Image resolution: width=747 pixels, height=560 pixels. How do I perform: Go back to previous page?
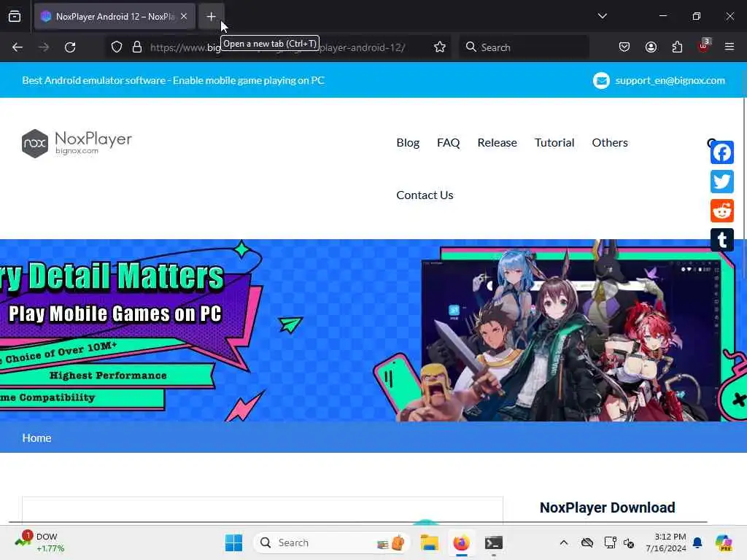pyautogui.click(x=18, y=47)
